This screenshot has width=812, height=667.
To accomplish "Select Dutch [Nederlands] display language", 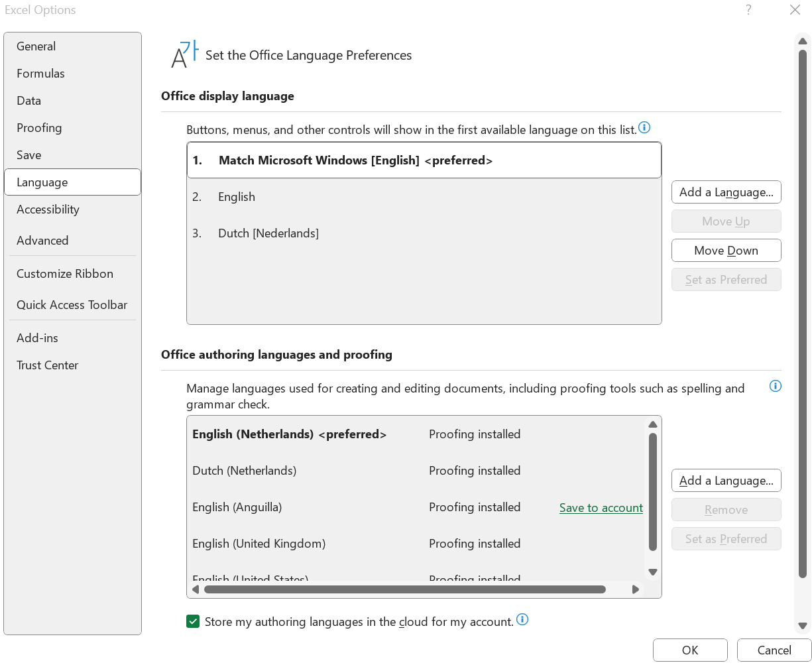I will (x=268, y=233).
